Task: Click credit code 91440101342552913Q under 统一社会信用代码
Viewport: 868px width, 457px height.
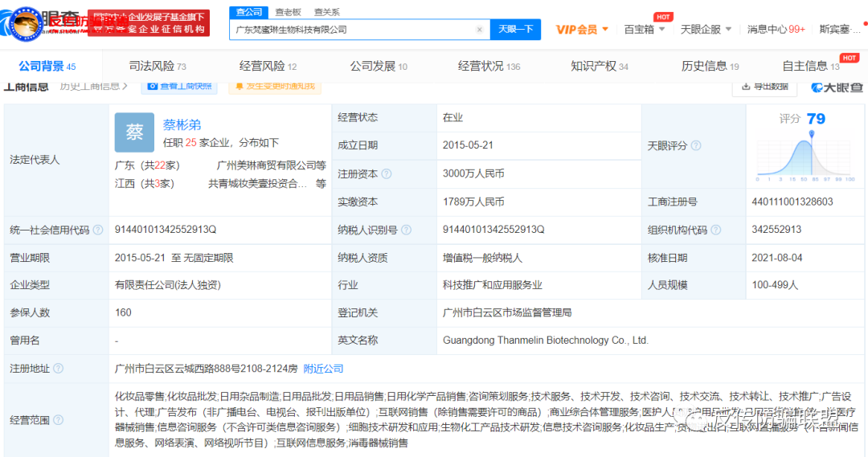Action: pos(166,230)
